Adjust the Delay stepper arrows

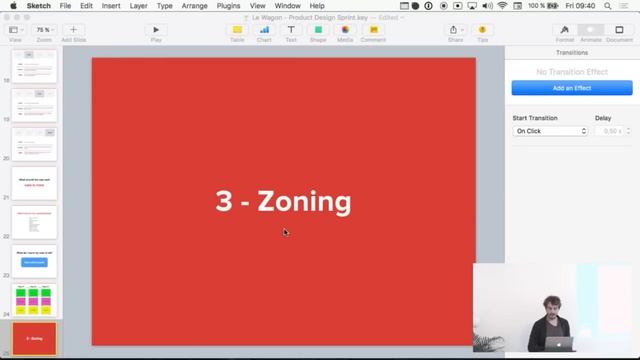628,131
